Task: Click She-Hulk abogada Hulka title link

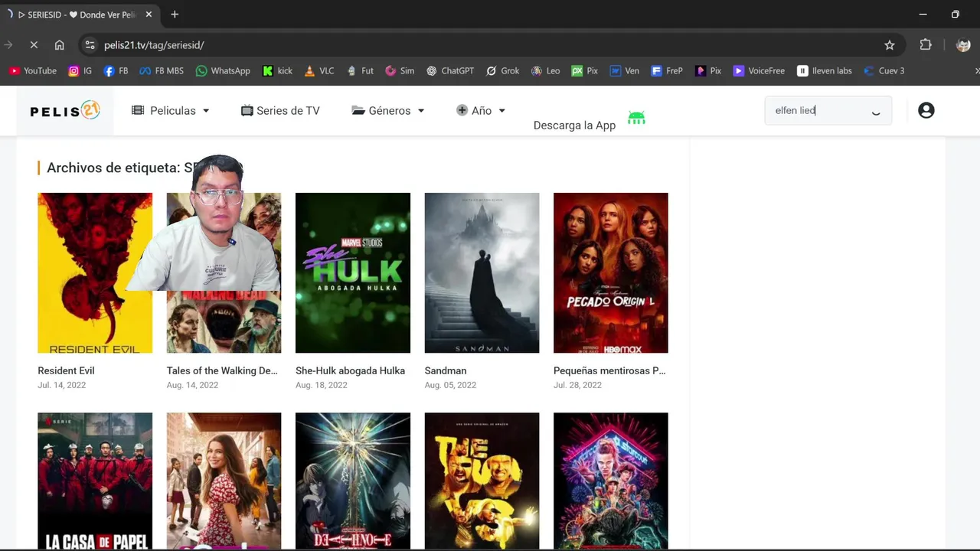Action: point(350,370)
